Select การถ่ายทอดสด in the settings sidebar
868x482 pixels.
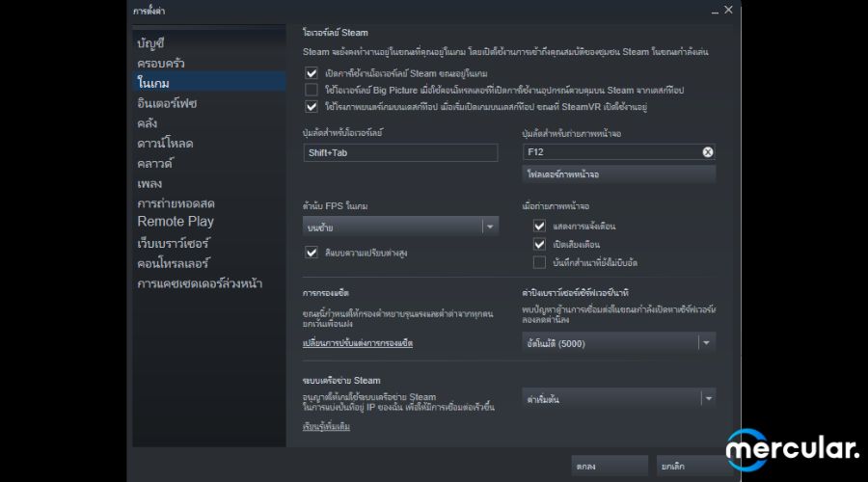click(176, 203)
